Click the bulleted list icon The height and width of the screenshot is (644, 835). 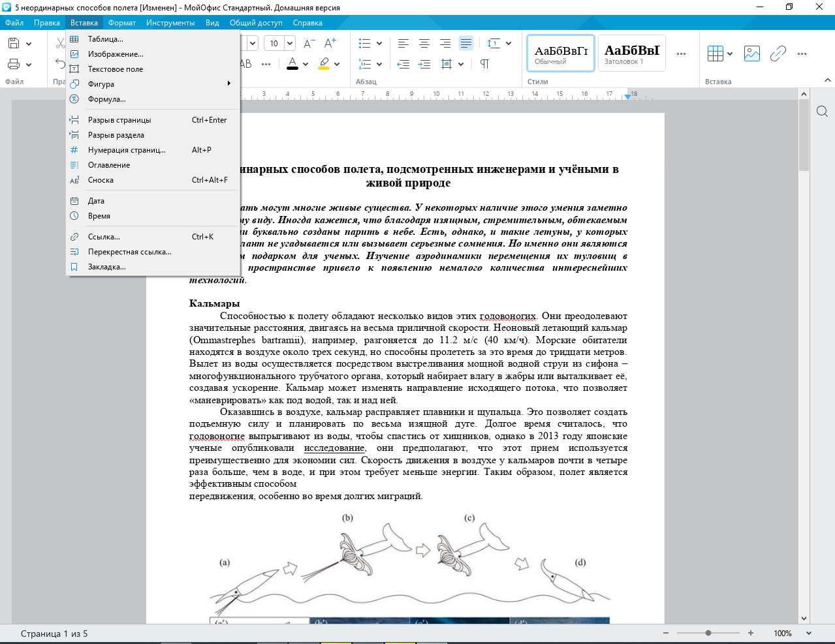[364, 43]
